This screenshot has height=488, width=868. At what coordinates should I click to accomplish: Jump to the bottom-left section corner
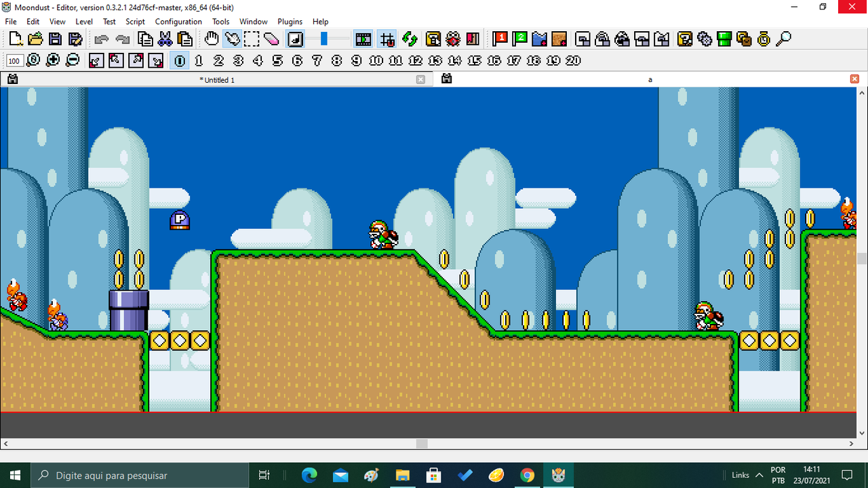point(96,60)
